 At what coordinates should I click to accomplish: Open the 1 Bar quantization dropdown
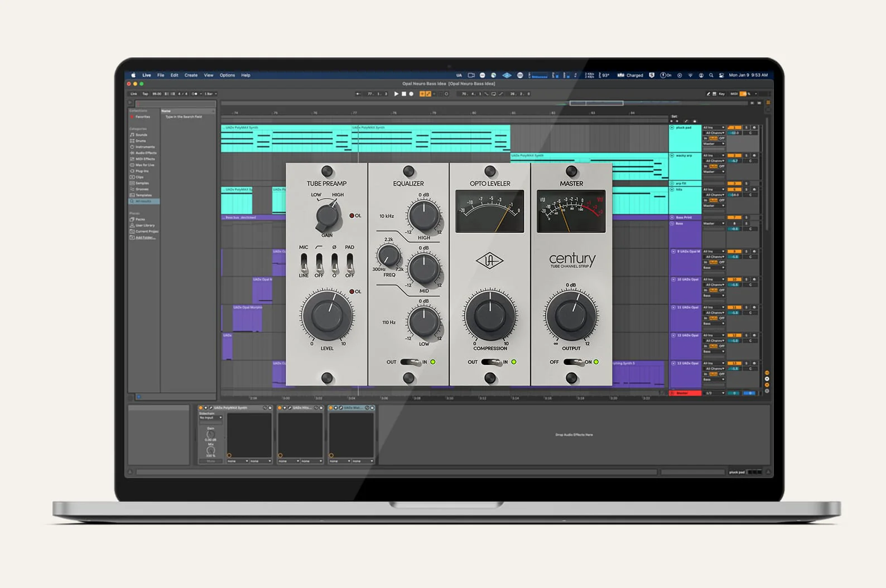[x=210, y=94]
